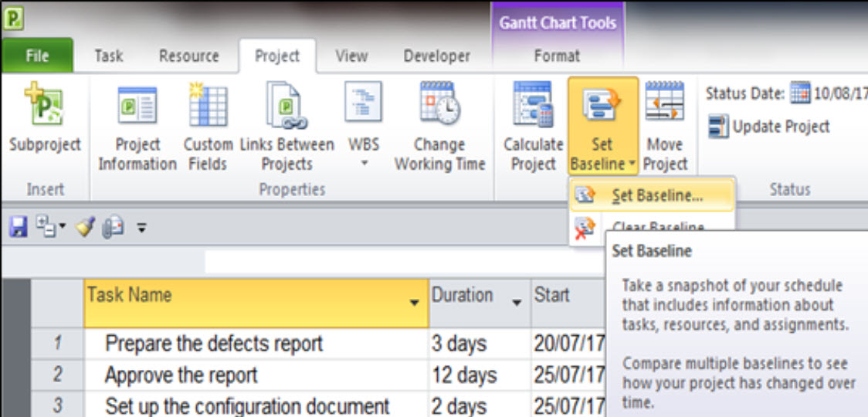This screenshot has height=417, width=868.
Task: Open Project Information dialog
Action: [137, 128]
